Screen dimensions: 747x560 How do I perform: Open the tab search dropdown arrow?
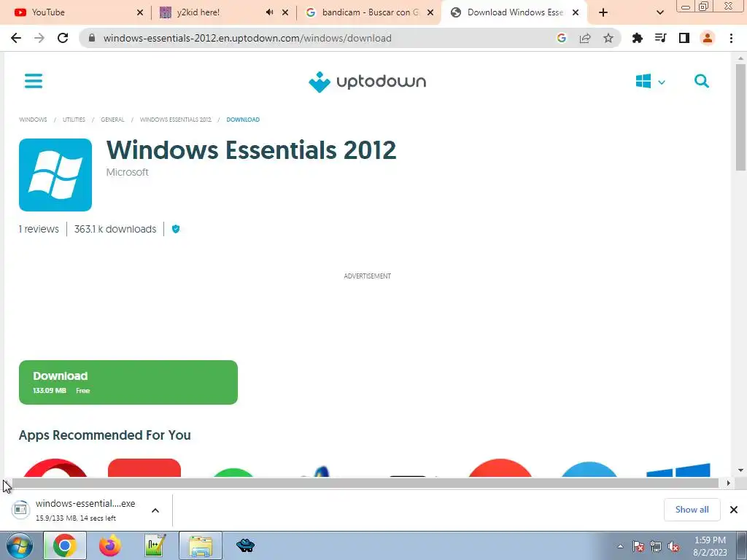click(x=659, y=12)
